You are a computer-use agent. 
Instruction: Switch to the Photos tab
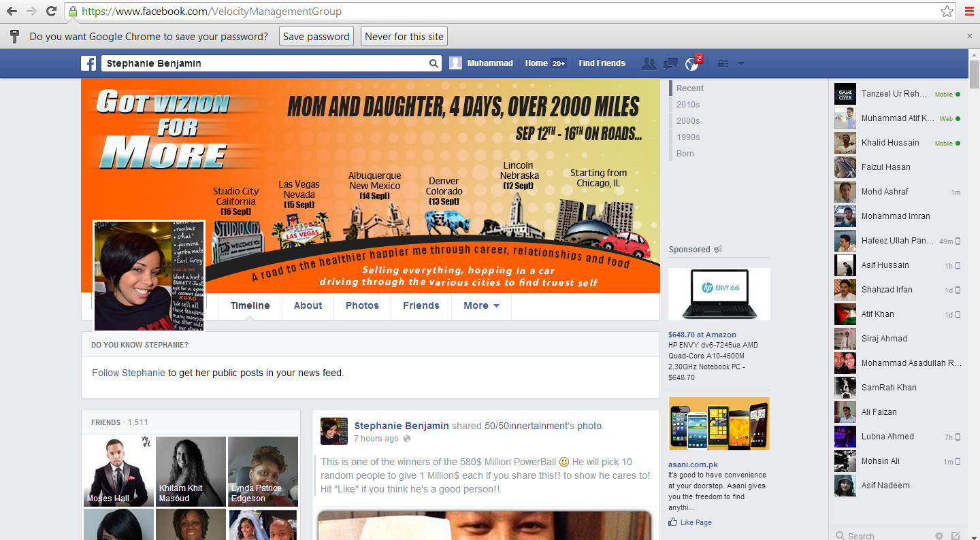click(361, 305)
